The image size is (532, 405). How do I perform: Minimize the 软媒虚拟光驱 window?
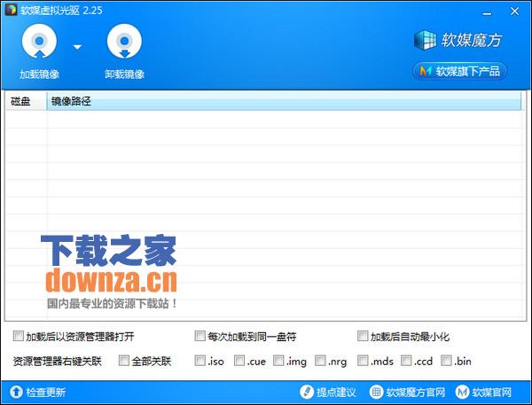487,12
